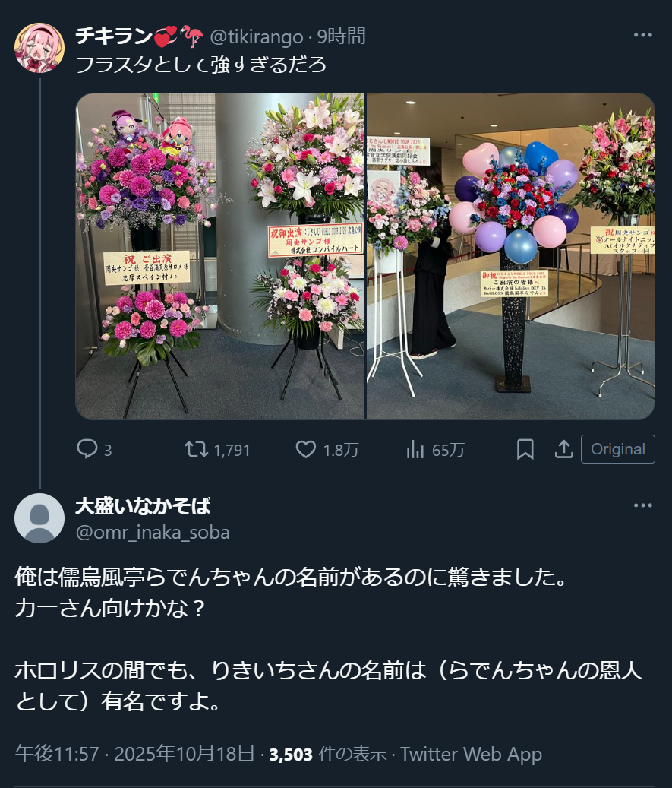
Task: Open the left flower stand photo
Action: (220, 256)
